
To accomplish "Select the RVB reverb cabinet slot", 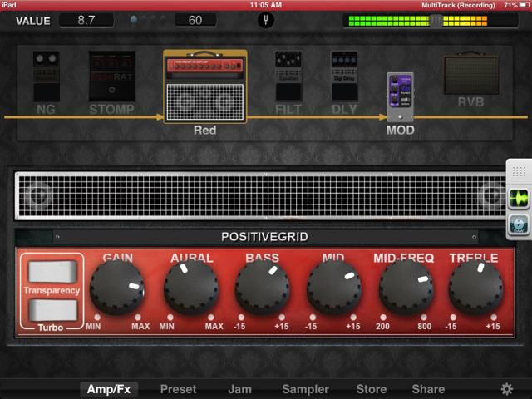I will (471, 73).
